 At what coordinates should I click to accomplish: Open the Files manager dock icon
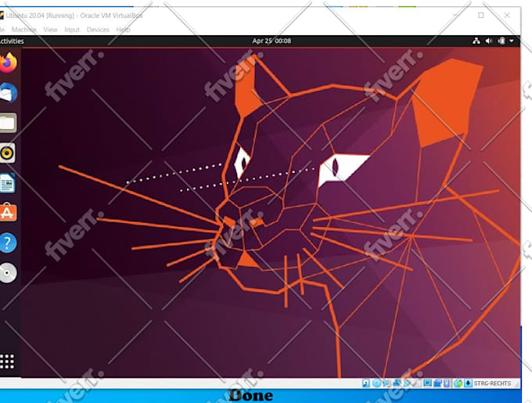coord(8,122)
